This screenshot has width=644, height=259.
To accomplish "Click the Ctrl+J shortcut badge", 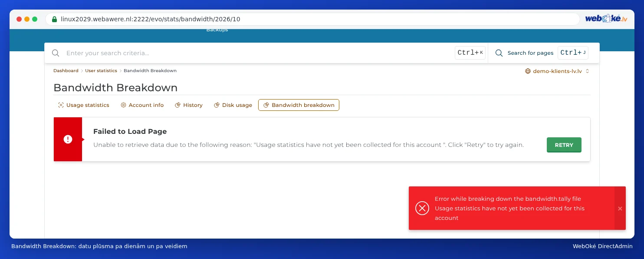I will [573, 53].
